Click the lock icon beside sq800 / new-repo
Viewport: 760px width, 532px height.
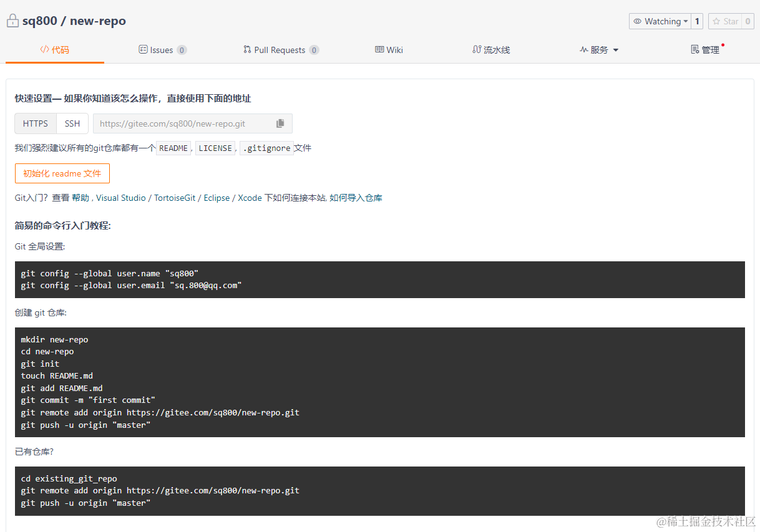pyautogui.click(x=12, y=21)
